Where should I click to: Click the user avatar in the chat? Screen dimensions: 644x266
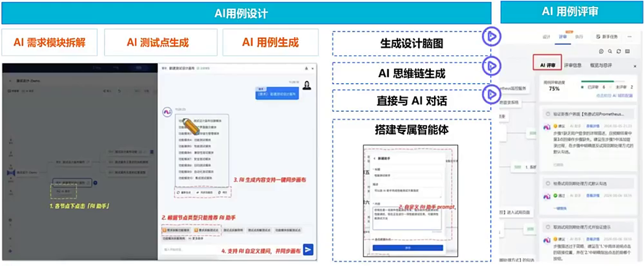pyautogui.click(x=307, y=85)
